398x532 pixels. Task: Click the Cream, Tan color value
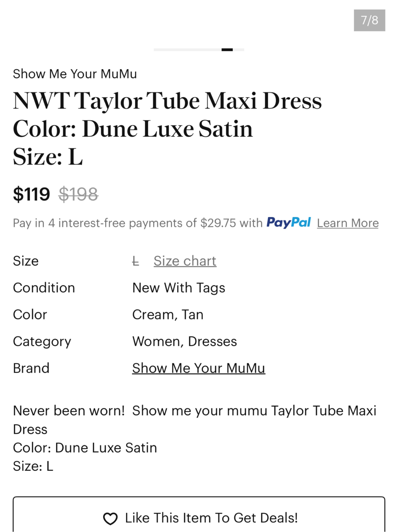coord(168,315)
